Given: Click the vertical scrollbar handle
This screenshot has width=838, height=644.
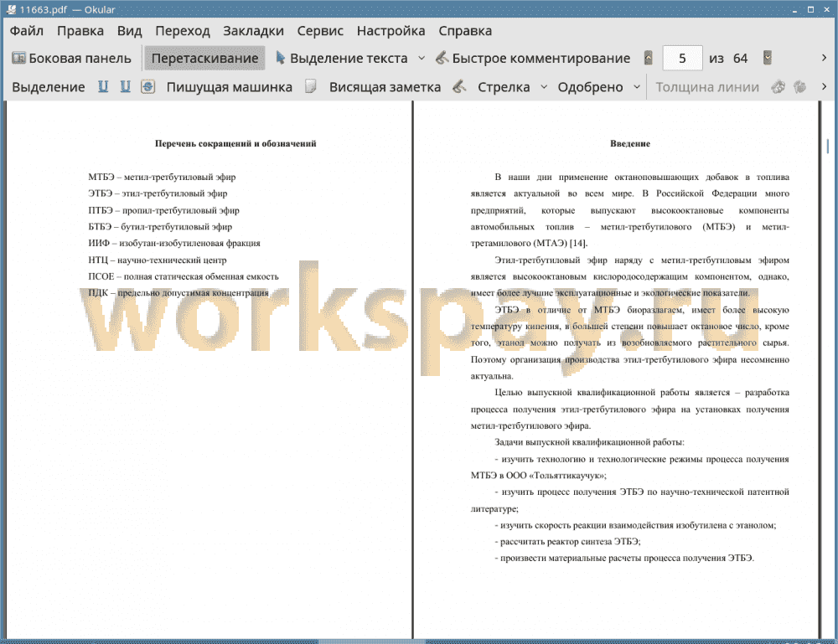Looking at the screenshot, I should tap(828, 147).
